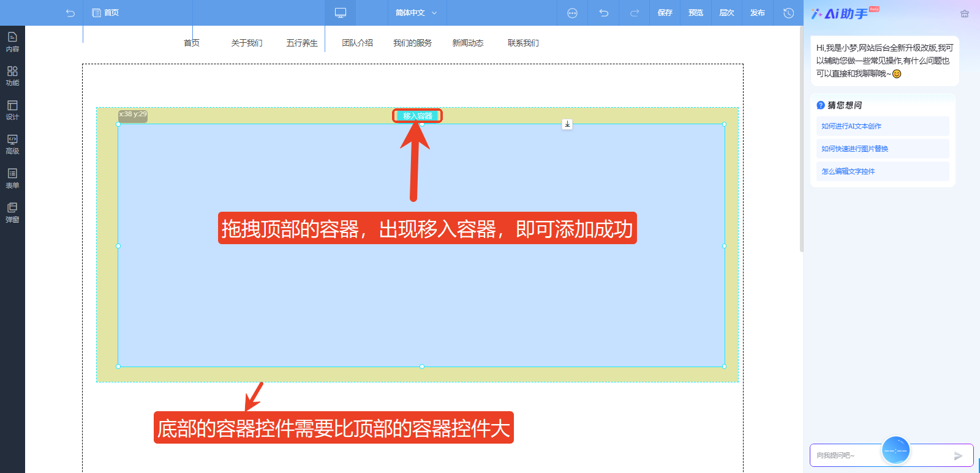Open the 表单 forms panel in sidebar

(12, 179)
